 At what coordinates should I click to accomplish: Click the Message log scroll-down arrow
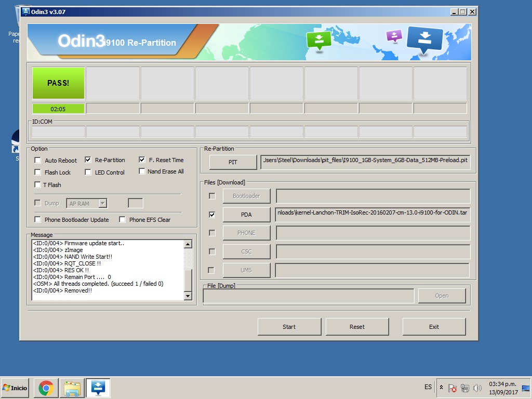pos(188,296)
